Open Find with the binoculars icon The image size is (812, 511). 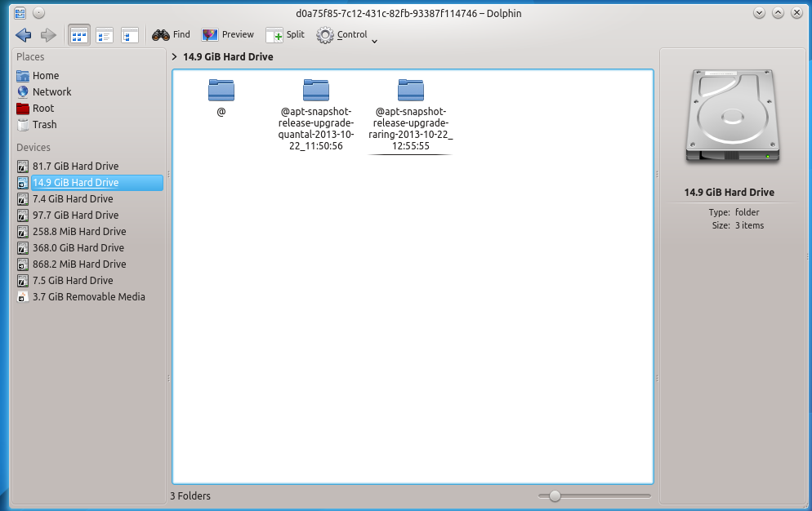coord(171,34)
